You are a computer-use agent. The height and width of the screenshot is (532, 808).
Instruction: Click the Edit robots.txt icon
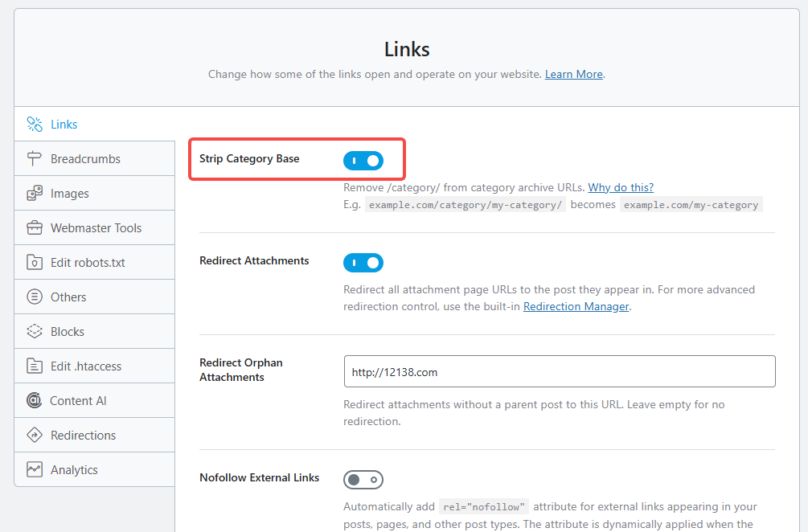click(x=35, y=262)
